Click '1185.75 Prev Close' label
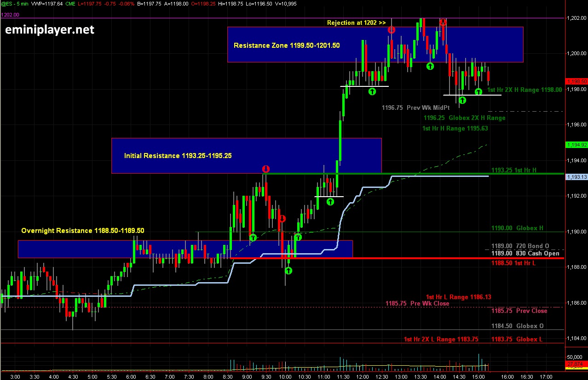The width and height of the screenshot is (588, 380). click(x=519, y=311)
